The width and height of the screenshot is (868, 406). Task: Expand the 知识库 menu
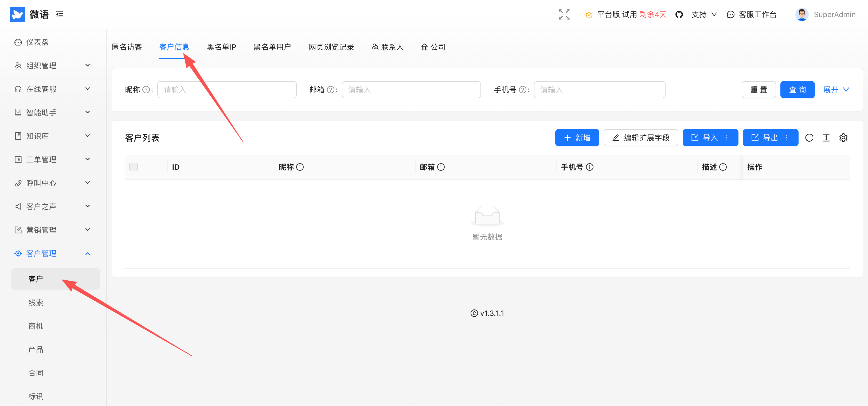click(53, 136)
